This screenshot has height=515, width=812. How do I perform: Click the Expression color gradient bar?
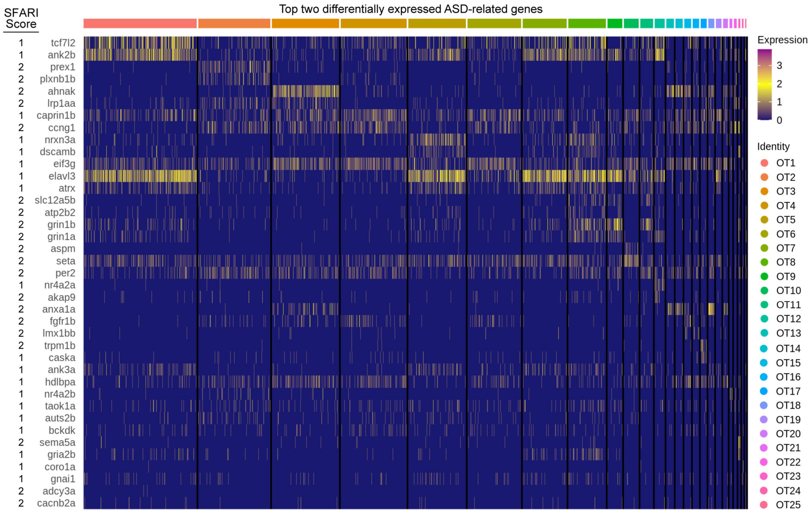764,85
